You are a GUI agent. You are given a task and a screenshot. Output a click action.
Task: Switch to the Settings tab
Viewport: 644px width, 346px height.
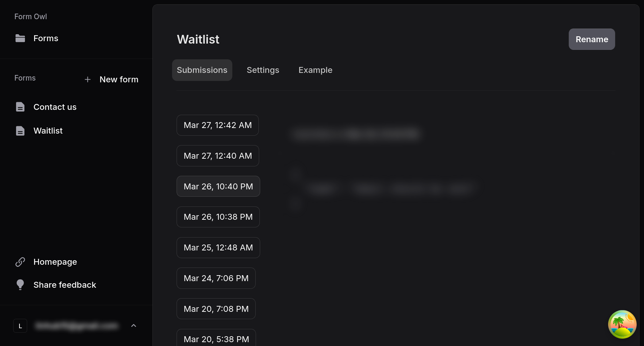[263, 70]
